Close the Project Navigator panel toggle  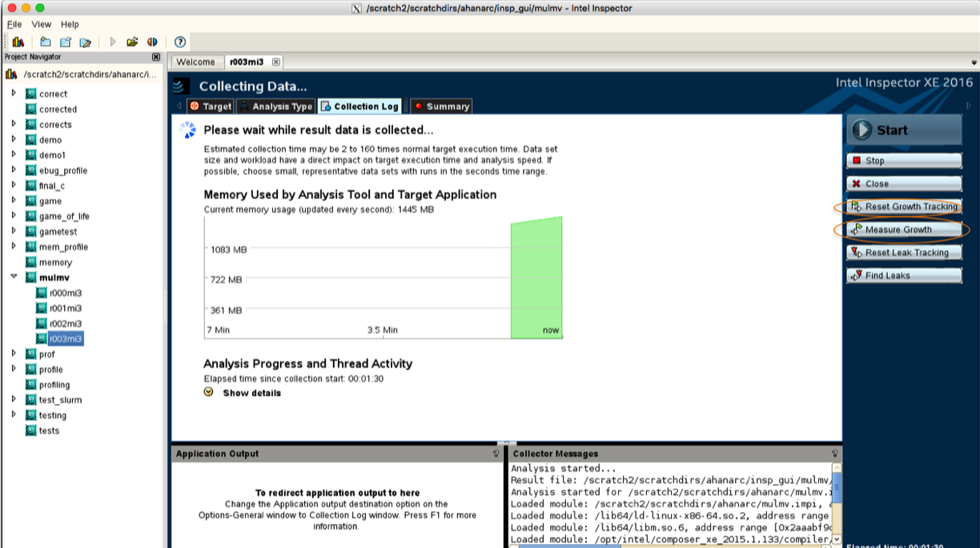point(155,56)
